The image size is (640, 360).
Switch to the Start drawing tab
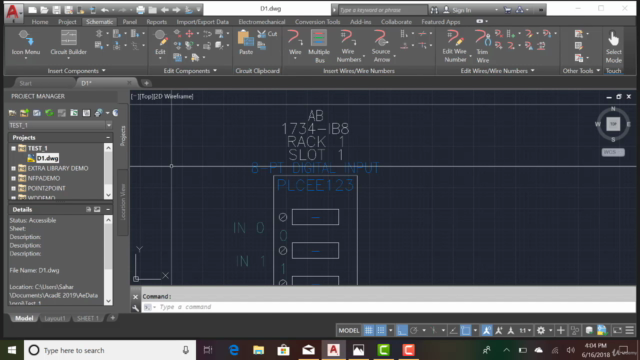25,83
